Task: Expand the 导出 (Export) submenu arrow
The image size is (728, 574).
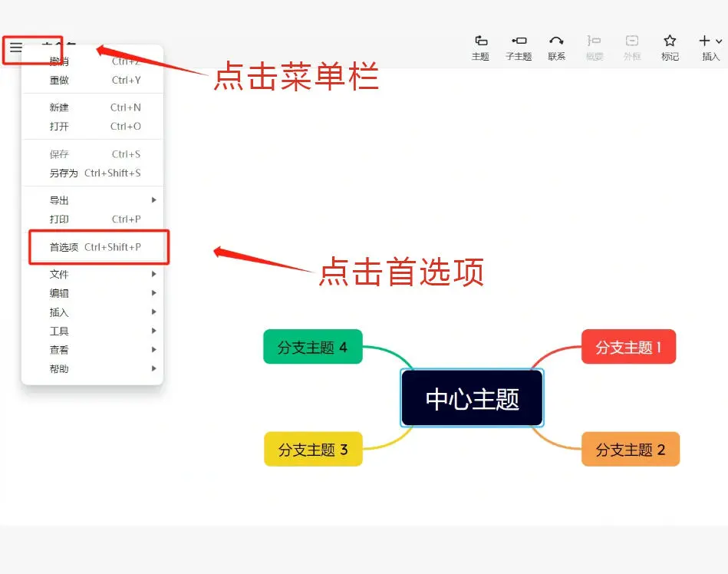Action: point(153,200)
